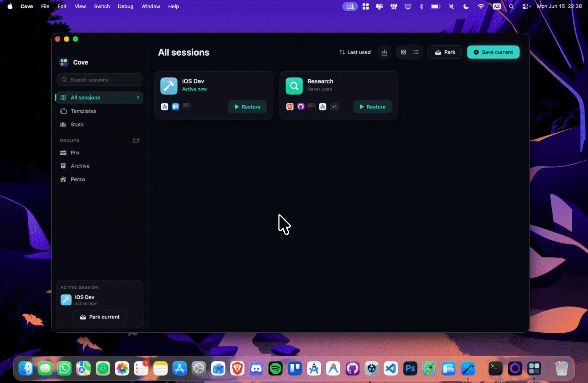The width and height of the screenshot is (588, 383).
Task: Open the Wi-Fi menu in menu bar
Action: (x=481, y=6)
